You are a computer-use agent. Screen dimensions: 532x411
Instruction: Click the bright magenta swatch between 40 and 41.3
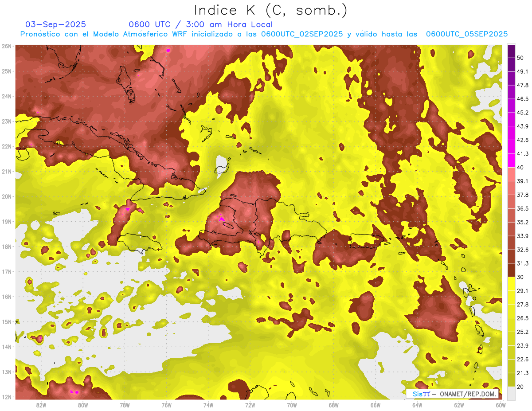[512, 160]
